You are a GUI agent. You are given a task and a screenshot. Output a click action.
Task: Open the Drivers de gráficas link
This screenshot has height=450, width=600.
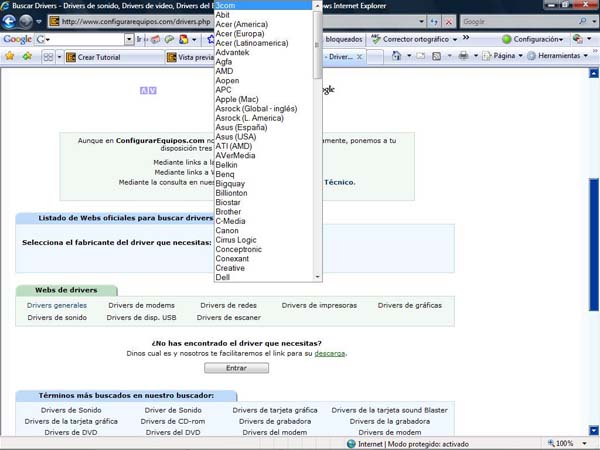(x=409, y=305)
